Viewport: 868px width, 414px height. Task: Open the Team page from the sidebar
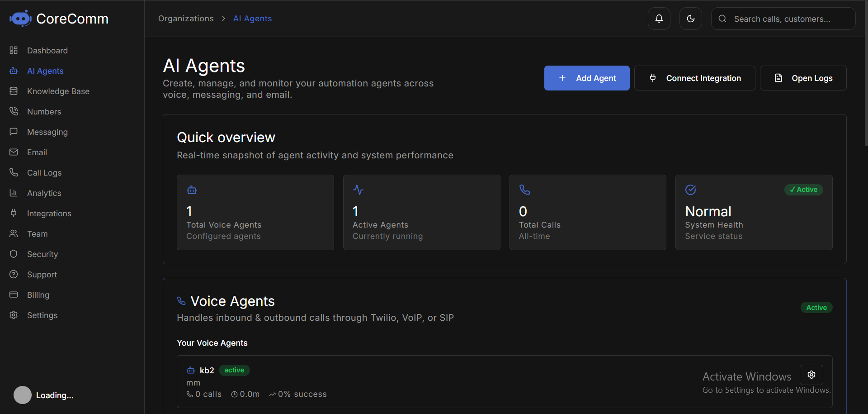pos(37,233)
